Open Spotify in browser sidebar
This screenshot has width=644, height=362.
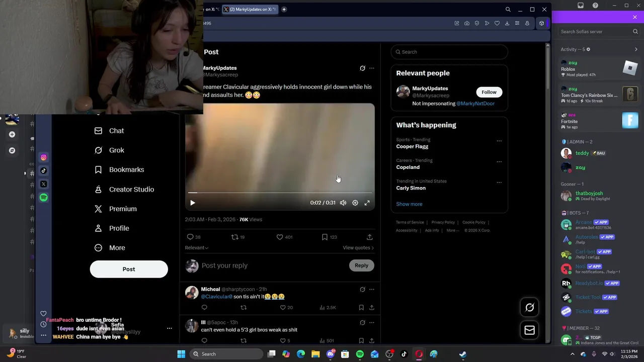click(44, 198)
